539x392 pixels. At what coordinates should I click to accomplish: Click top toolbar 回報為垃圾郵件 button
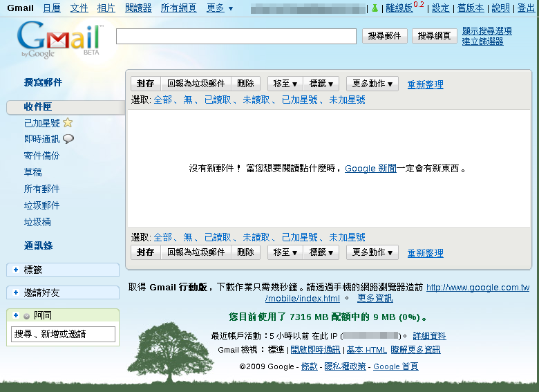point(196,84)
